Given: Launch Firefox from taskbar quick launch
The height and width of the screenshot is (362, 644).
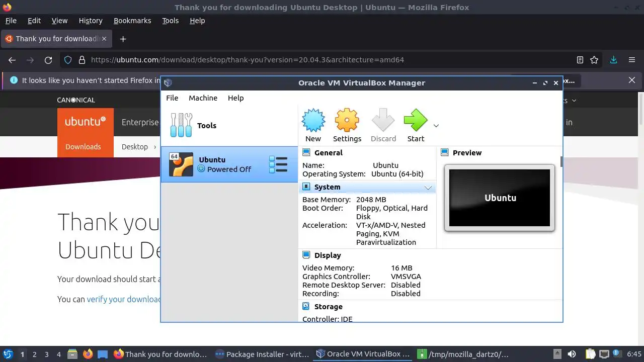Looking at the screenshot, I should coord(88,354).
